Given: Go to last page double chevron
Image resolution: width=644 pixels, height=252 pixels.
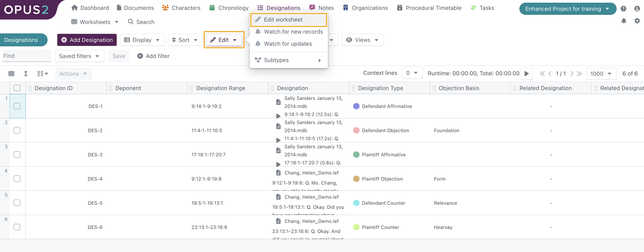Looking at the screenshot, I should (x=579, y=74).
